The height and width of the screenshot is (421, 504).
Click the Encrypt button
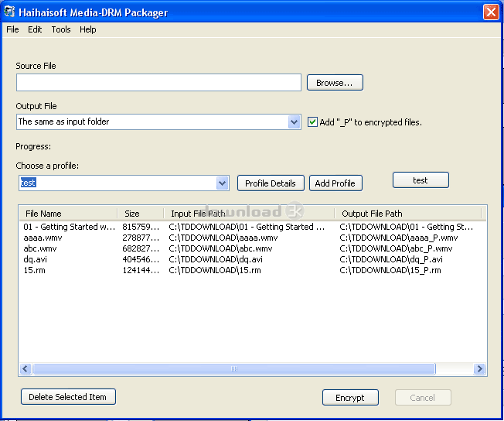pos(350,398)
